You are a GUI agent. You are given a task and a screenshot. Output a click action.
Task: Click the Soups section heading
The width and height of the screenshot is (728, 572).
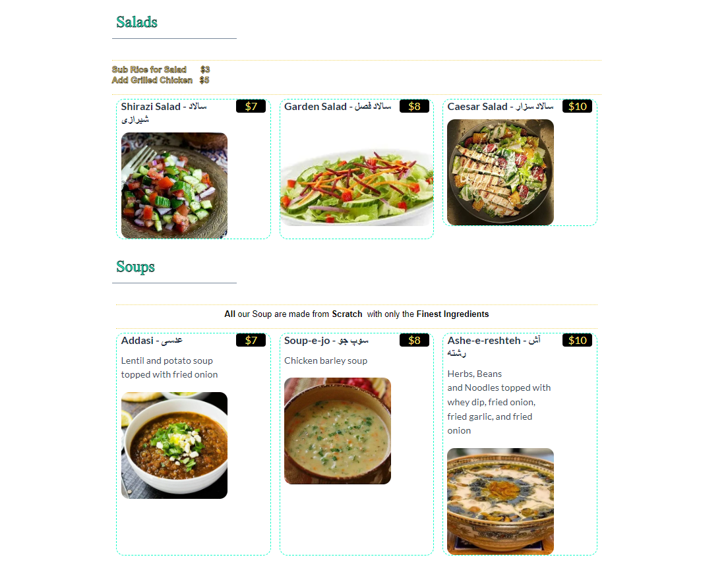click(x=135, y=267)
